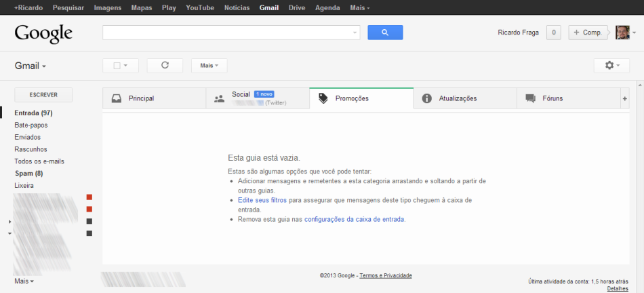This screenshot has height=293, width=644.
Task: Click the lowest dark gray label square
Action: coord(89,233)
